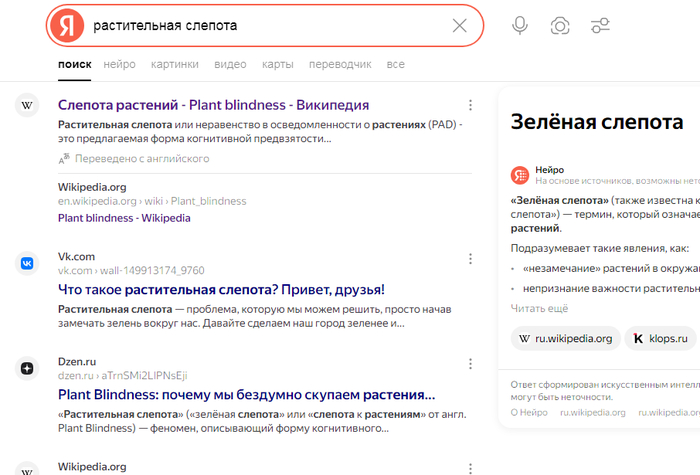Viewport: 700px width, 475px height.
Task: Open 'Слепота растений - Plant blindness' result
Action: coord(213,105)
